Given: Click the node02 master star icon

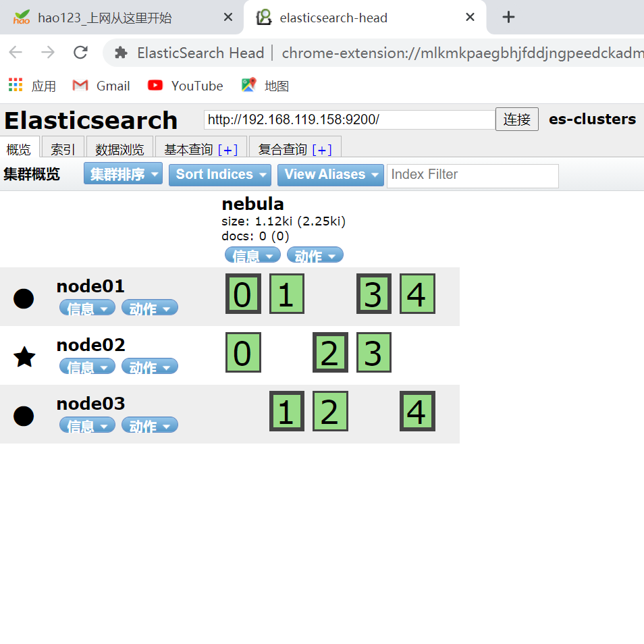Looking at the screenshot, I should [25, 356].
